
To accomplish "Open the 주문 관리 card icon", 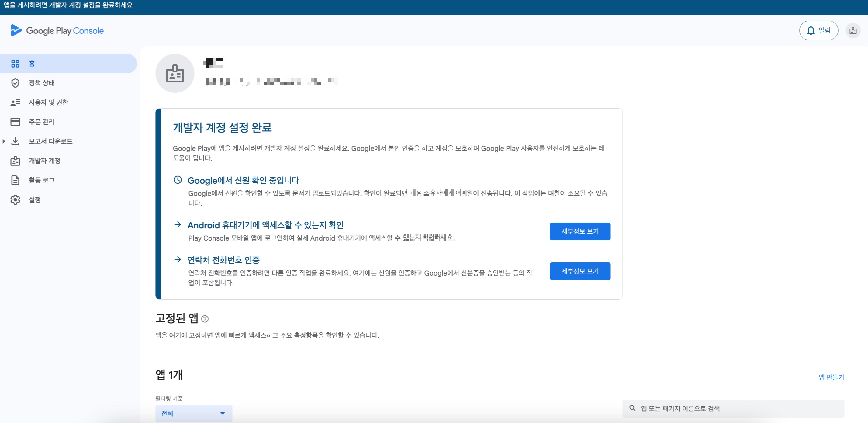I will pos(15,122).
